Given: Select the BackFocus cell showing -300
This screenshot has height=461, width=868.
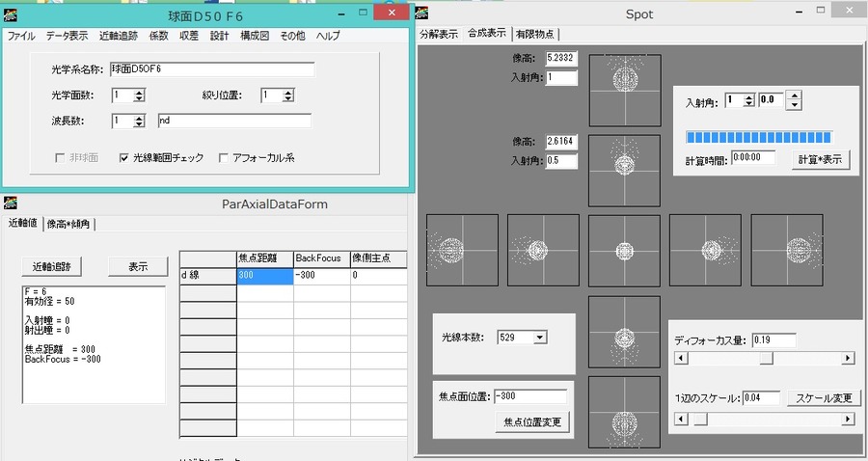Looking at the screenshot, I should click(322, 276).
